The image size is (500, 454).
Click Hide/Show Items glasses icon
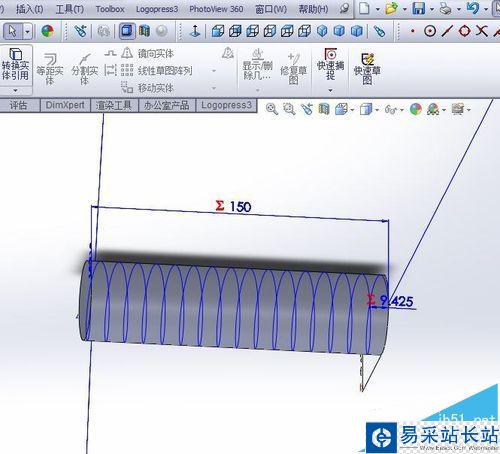click(x=390, y=109)
